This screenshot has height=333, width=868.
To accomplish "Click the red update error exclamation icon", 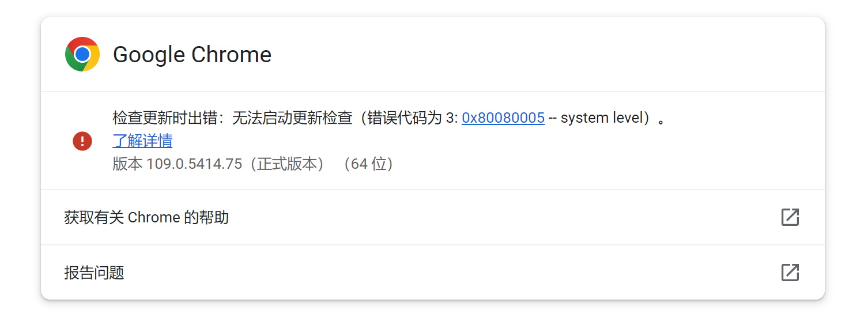I will click(82, 141).
